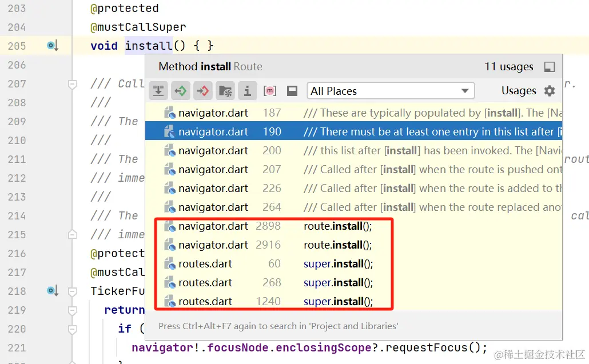
Task: Collapse fold marker at line 220
Action: tap(73, 329)
